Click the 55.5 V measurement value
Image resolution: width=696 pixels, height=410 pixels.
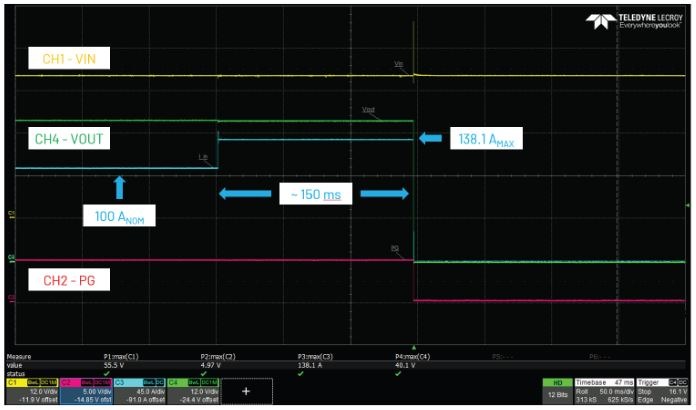pos(113,366)
